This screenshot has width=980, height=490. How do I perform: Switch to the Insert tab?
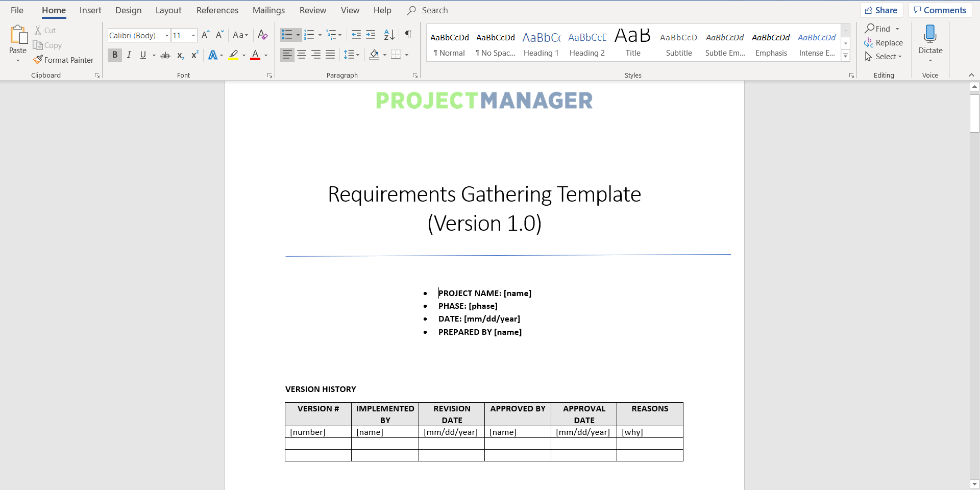point(90,10)
